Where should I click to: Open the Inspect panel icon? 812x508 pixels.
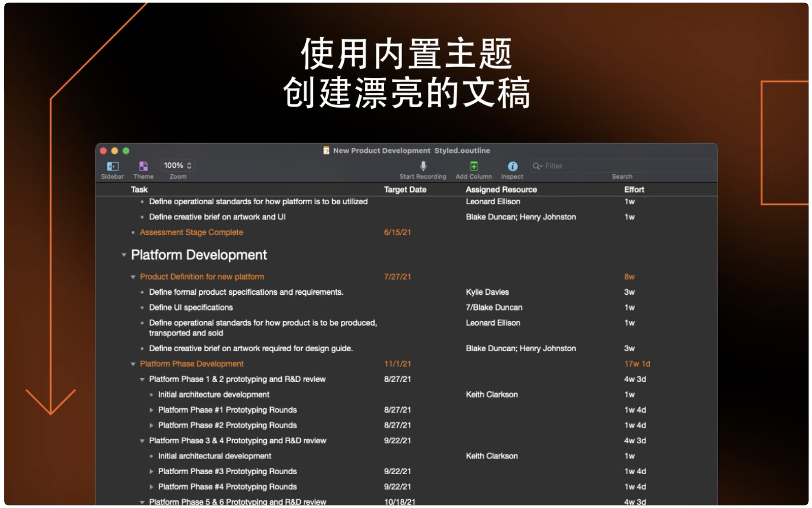pyautogui.click(x=512, y=166)
